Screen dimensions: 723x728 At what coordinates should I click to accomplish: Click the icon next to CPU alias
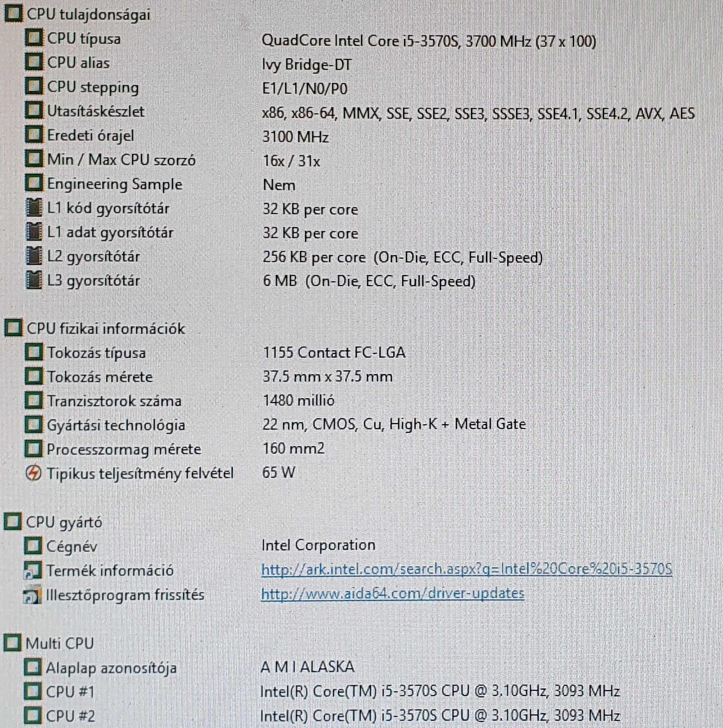point(34,62)
